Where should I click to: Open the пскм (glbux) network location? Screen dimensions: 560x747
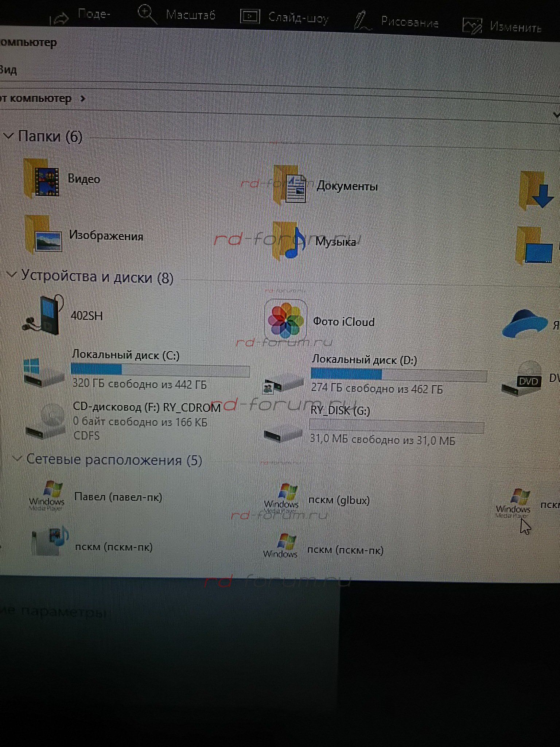tap(282, 498)
